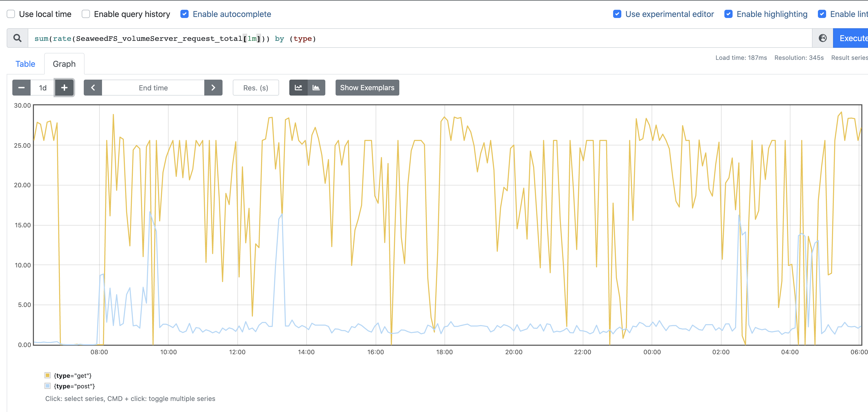The width and height of the screenshot is (868, 412).
Task: Click the 12:00 x-axis label
Action: pos(237,352)
